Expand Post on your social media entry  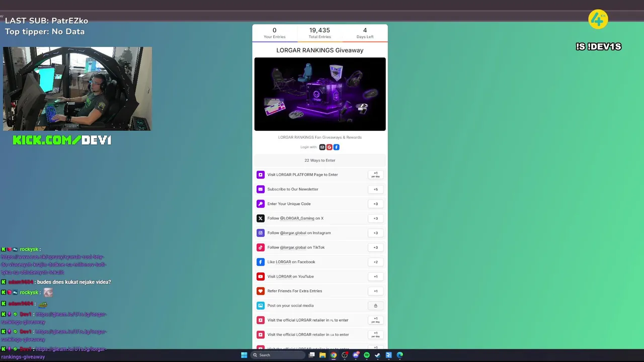tap(320, 306)
